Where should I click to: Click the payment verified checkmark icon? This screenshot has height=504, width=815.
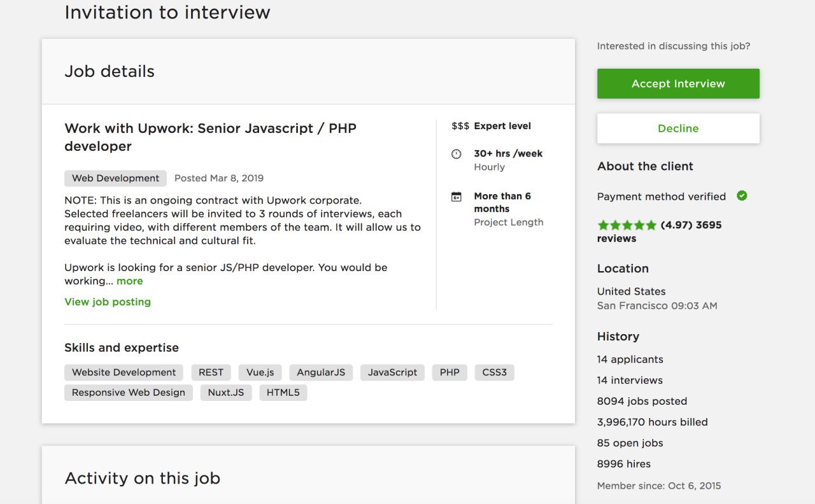click(742, 196)
